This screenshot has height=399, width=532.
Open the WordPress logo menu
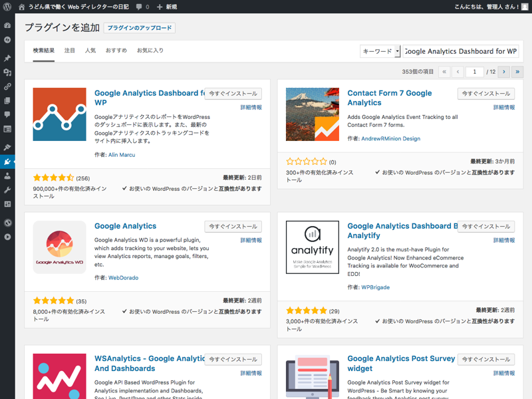coord(7,7)
